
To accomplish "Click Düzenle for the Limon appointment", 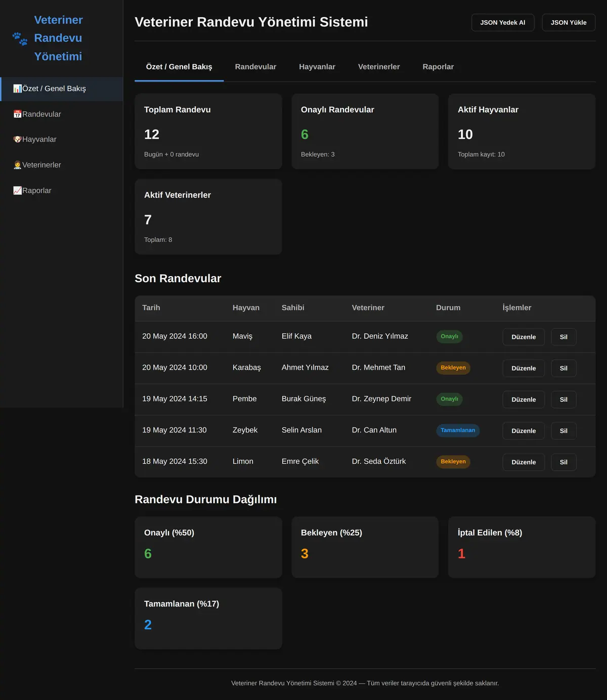I will (x=524, y=462).
